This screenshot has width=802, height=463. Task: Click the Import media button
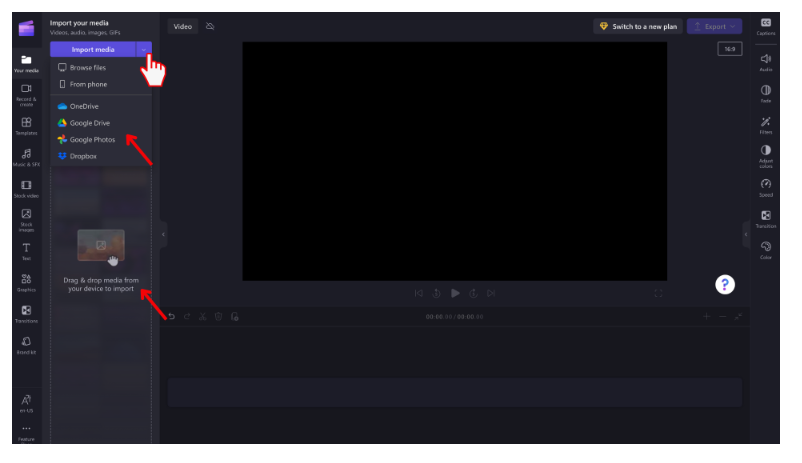click(93, 50)
